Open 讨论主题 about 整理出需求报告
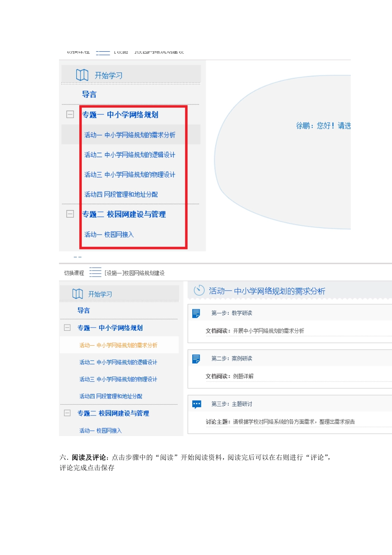Screen dimensions: 392x555 coord(280,422)
